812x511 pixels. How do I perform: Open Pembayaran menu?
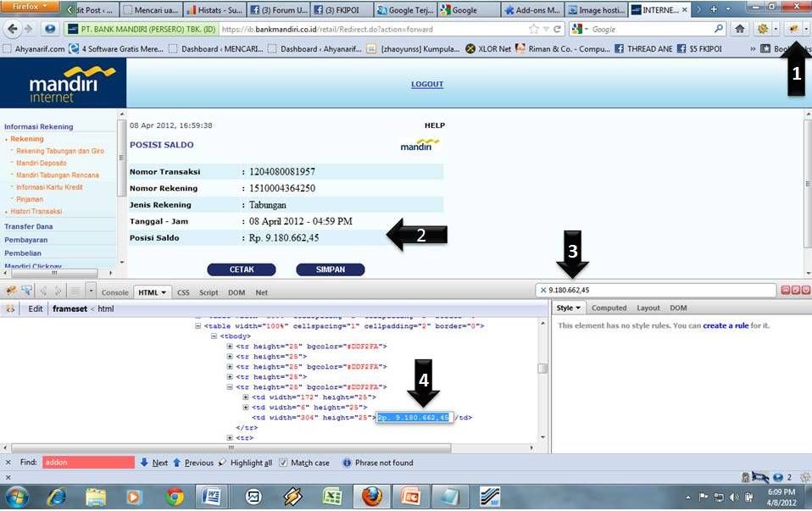pos(26,240)
